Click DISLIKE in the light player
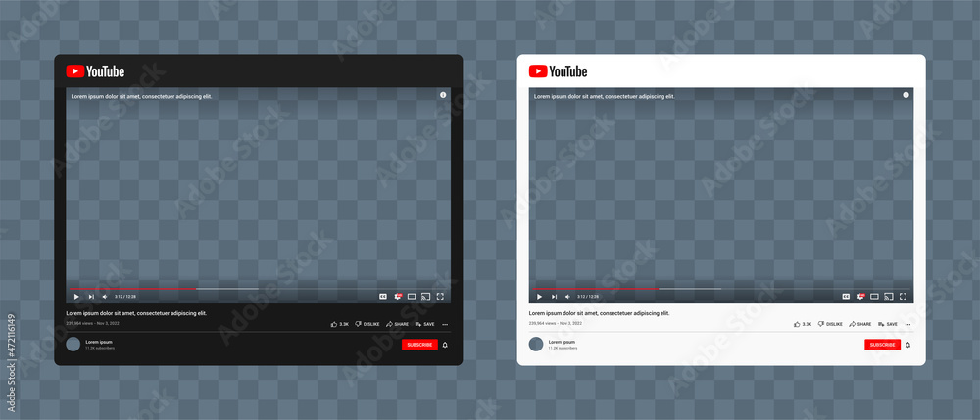 point(831,324)
